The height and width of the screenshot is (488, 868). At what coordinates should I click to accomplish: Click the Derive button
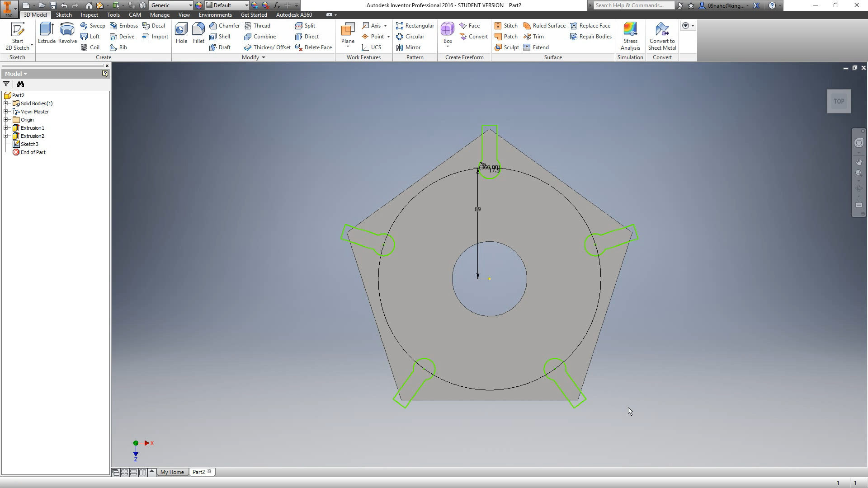click(122, 37)
